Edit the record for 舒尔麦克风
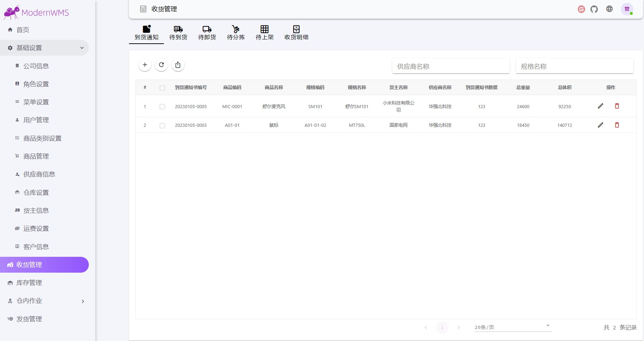This screenshot has height=341, width=644. point(601,106)
